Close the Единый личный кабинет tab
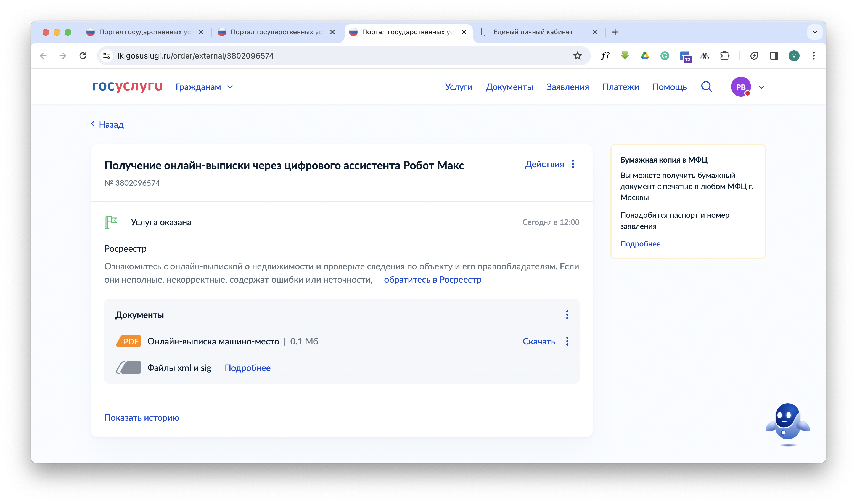 tap(595, 32)
